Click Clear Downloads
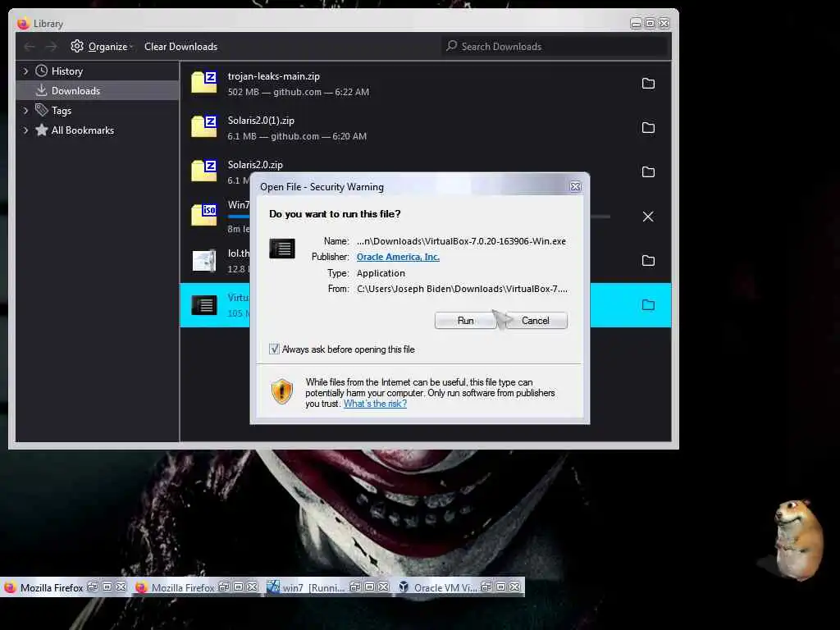The width and height of the screenshot is (840, 630). 181,47
